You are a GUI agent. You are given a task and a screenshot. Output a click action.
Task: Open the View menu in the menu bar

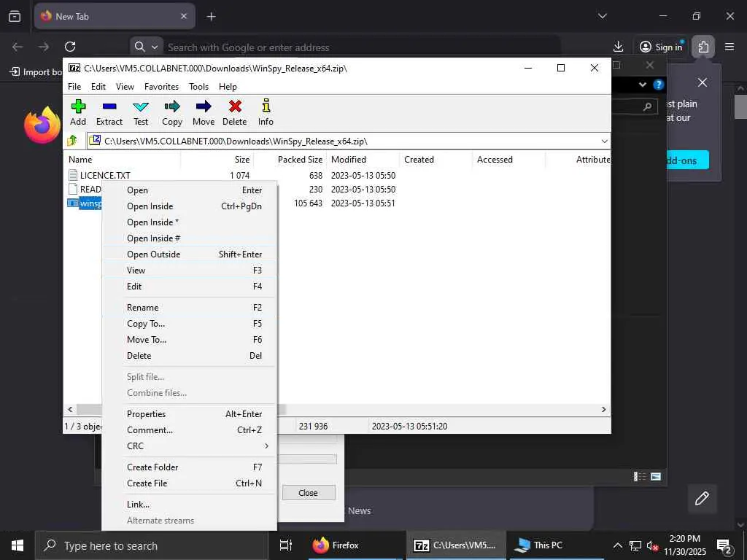[125, 86]
